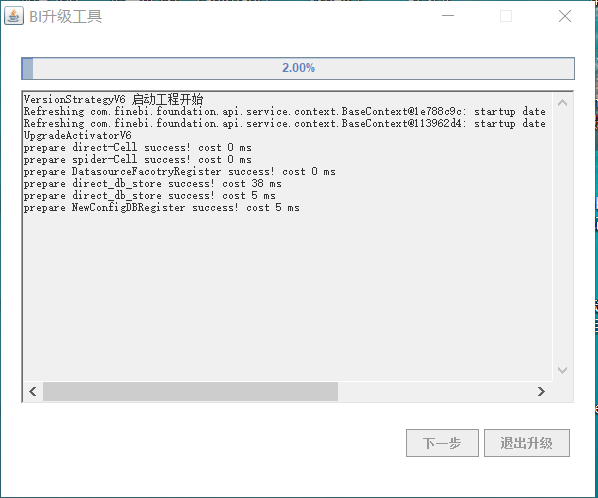
Task: Minimize the BI升级工具 window
Action: click(x=448, y=16)
